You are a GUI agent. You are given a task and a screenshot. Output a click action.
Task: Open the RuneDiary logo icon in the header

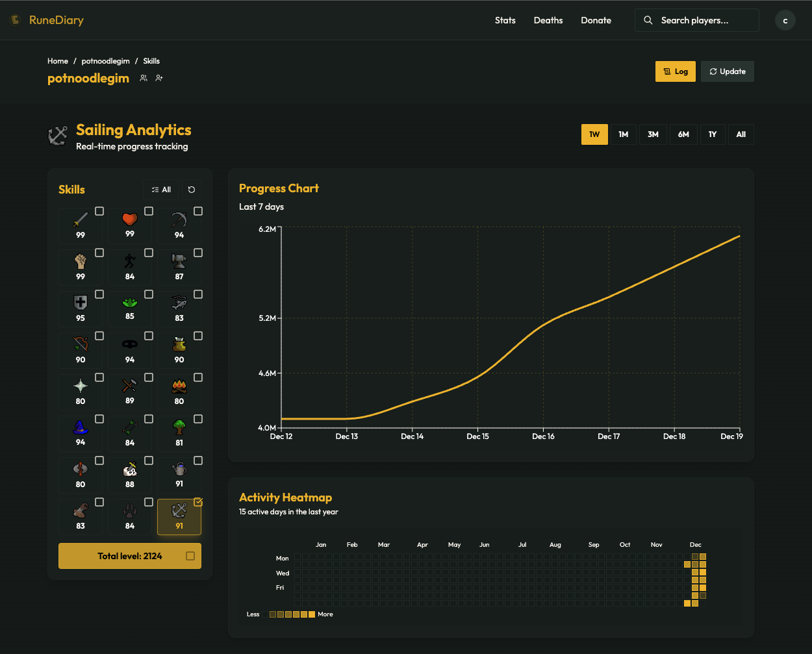point(14,19)
